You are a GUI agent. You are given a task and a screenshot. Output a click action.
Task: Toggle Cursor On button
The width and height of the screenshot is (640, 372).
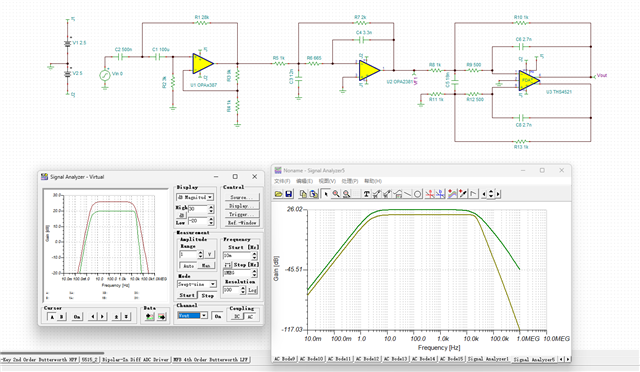coord(77,316)
